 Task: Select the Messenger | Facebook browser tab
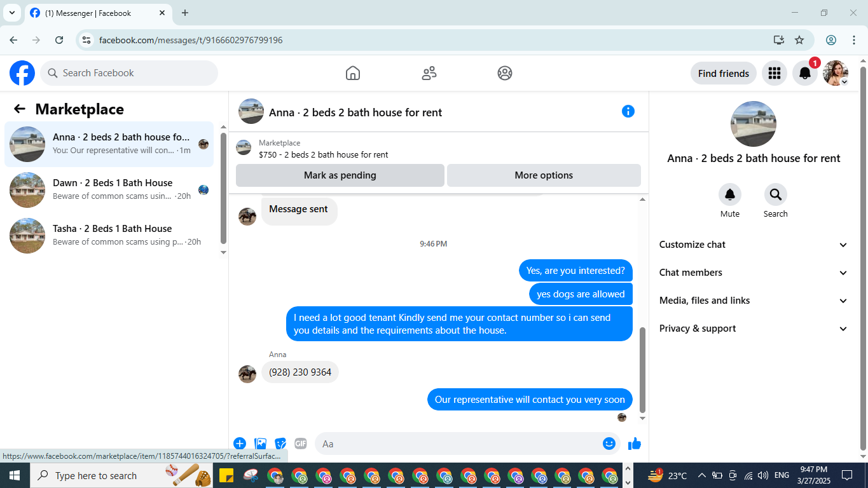(98, 13)
